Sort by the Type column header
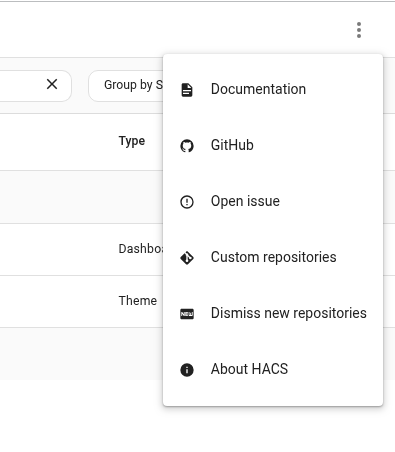Image resolution: width=395 pixels, height=452 pixels. (x=132, y=141)
